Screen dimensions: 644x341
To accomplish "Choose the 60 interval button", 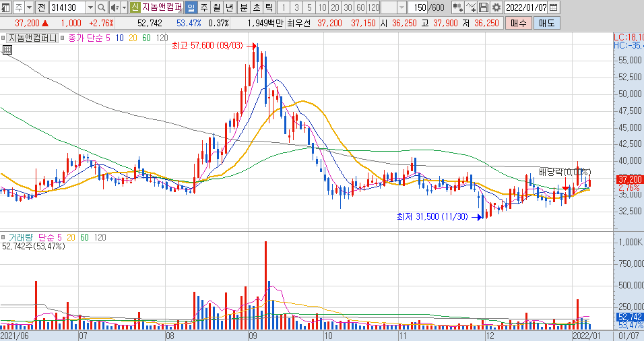I will pos(360,7).
